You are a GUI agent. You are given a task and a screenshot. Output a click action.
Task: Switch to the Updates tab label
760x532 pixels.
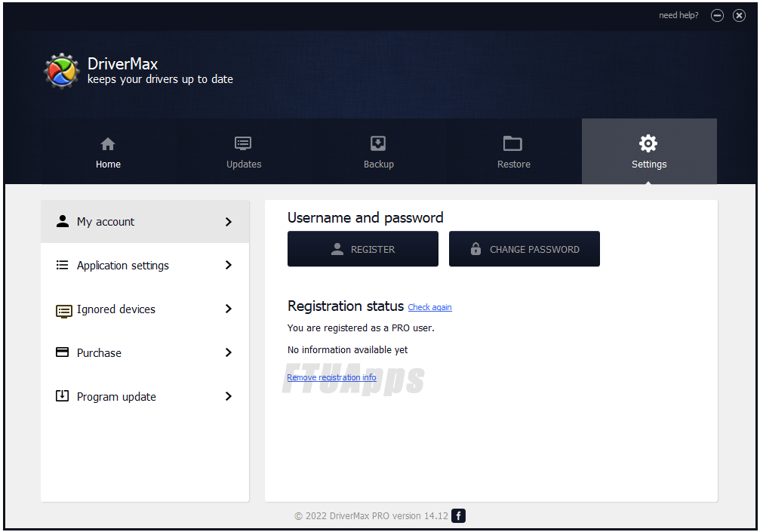[x=244, y=165]
